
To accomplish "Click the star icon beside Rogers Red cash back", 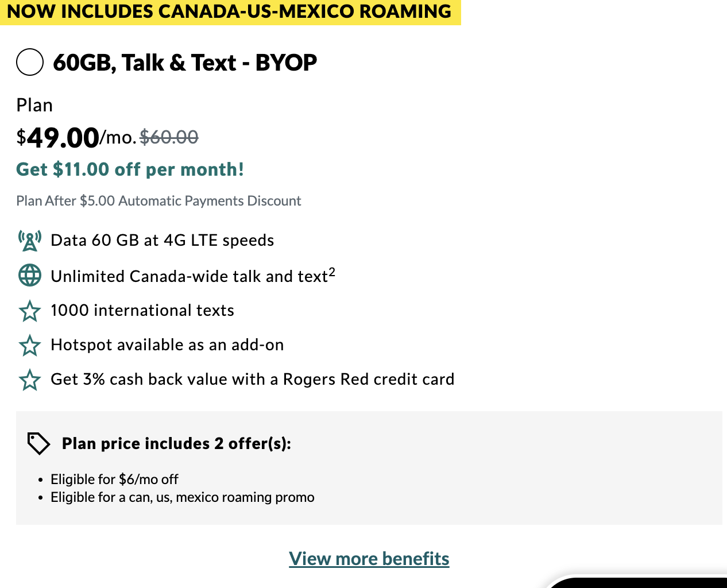I will pos(30,380).
